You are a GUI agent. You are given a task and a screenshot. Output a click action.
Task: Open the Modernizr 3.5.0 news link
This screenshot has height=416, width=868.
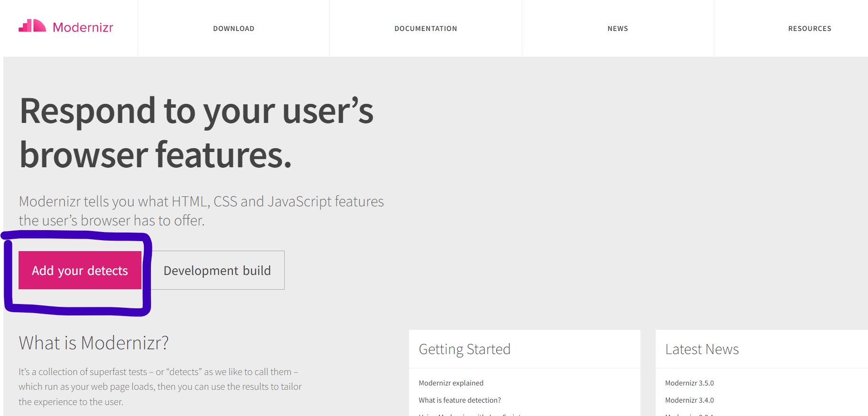(x=689, y=383)
